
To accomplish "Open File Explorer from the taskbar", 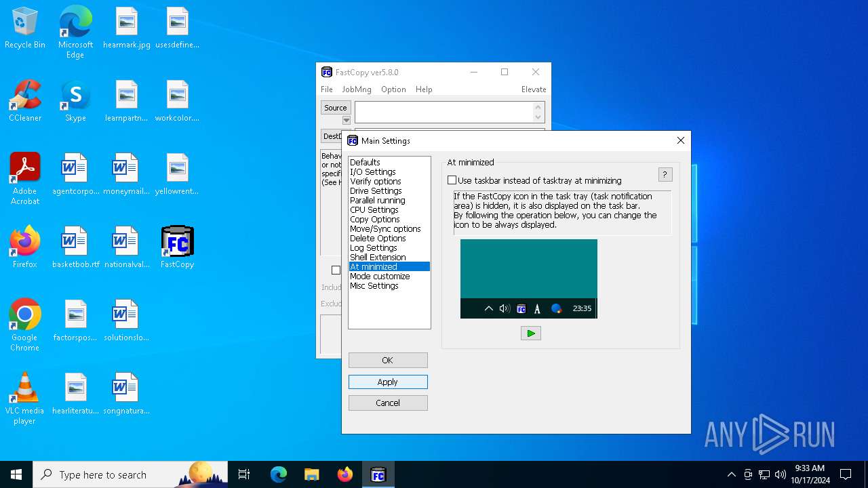I will tap(312, 474).
